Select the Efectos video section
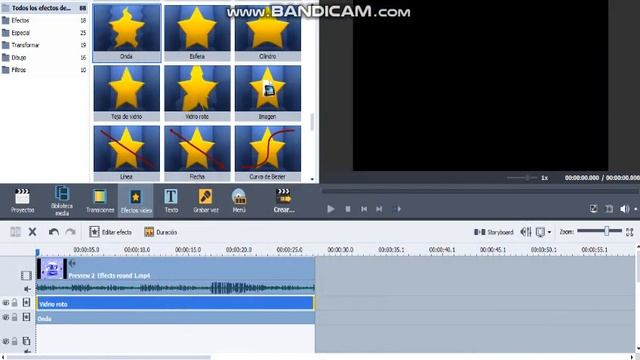 [136, 201]
